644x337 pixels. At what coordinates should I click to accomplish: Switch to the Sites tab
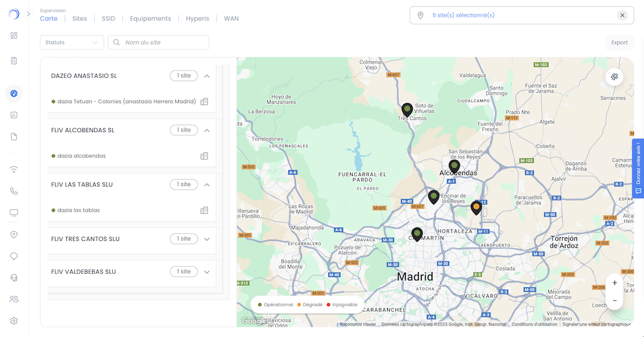pos(79,19)
